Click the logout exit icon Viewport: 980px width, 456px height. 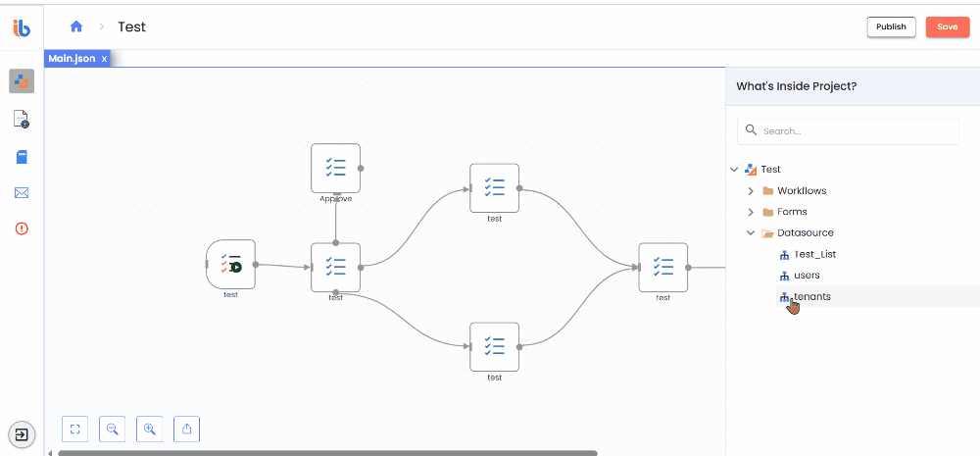click(22, 434)
